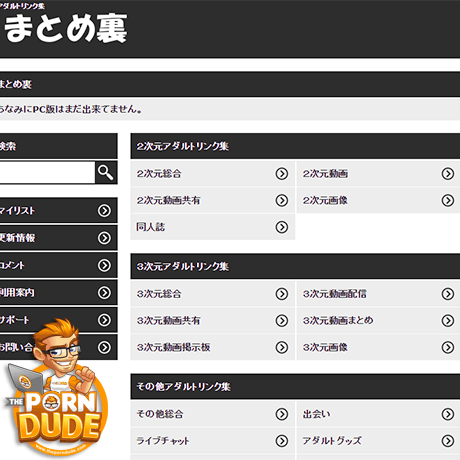Click the arrow icon next to 3次元画像

tap(448, 347)
